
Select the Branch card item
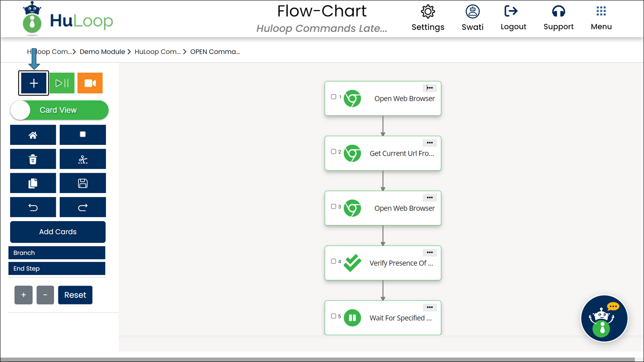click(x=57, y=253)
